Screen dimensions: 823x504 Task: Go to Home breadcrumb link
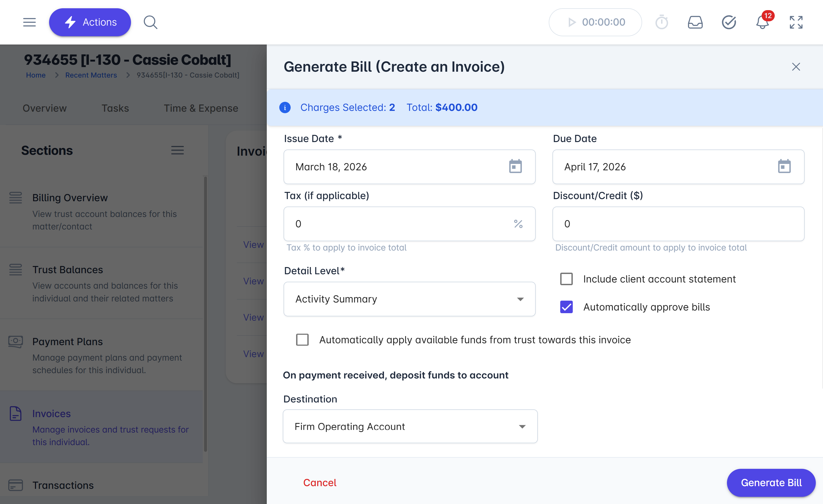point(36,75)
